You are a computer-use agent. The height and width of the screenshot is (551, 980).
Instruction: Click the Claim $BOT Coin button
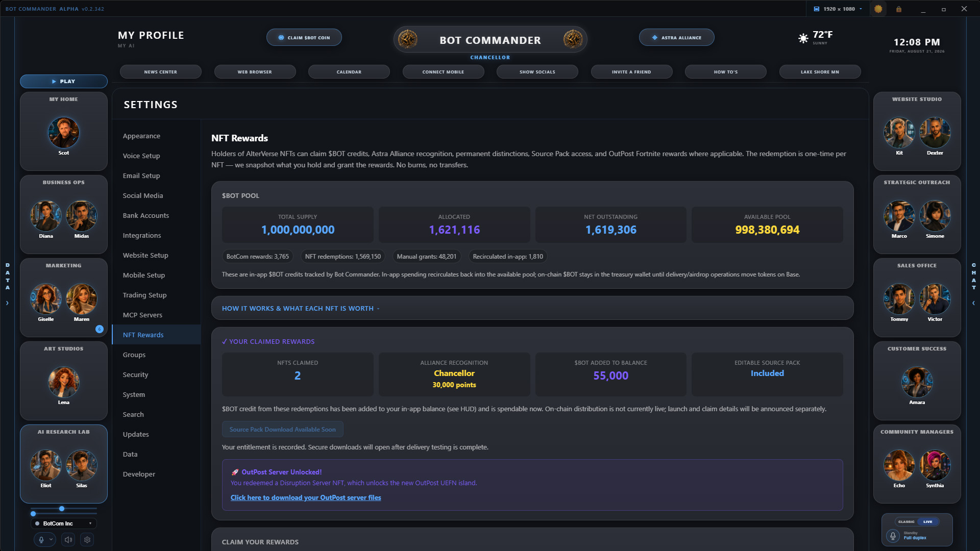point(304,37)
